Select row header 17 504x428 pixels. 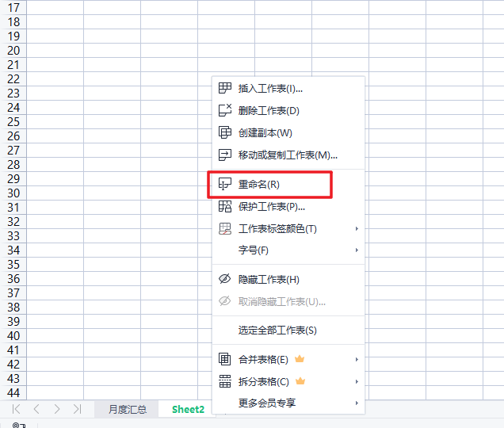click(x=13, y=7)
